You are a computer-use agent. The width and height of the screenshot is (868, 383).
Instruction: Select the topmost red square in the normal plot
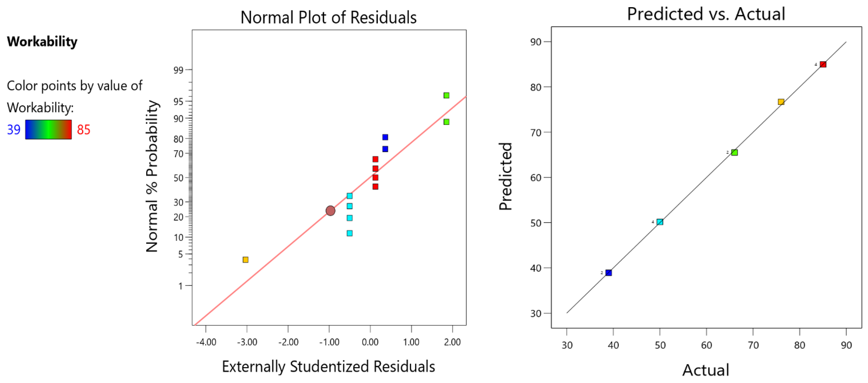tap(375, 159)
